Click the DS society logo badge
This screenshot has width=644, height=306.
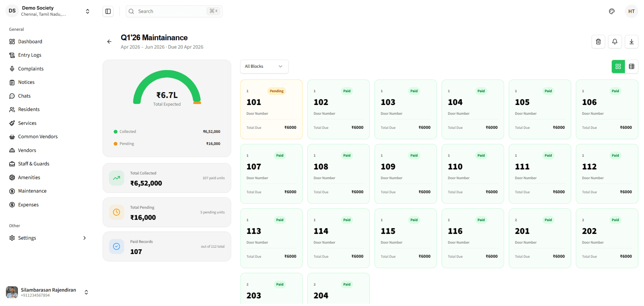tap(12, 11)
